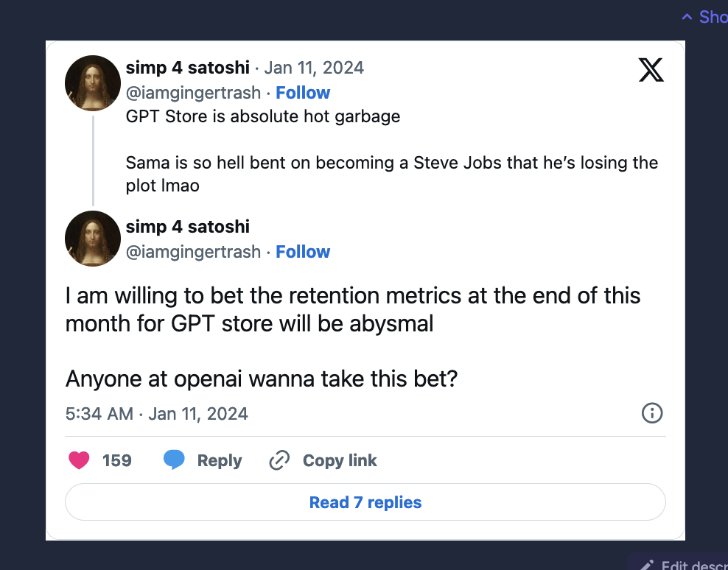
Task: Click the blue reply bubble icon
Action: (x=174, y=460)
